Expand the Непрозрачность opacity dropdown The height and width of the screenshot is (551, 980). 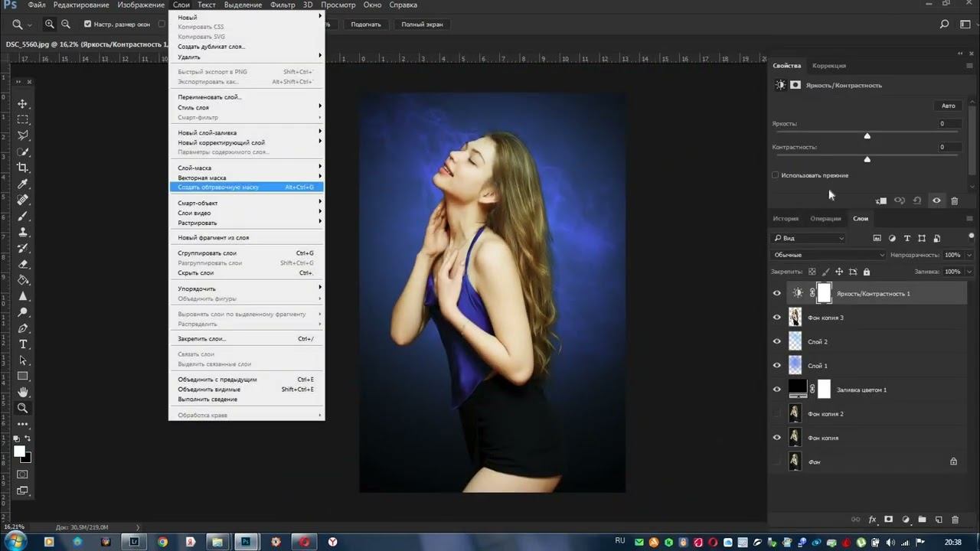click(x=969, y=255)
